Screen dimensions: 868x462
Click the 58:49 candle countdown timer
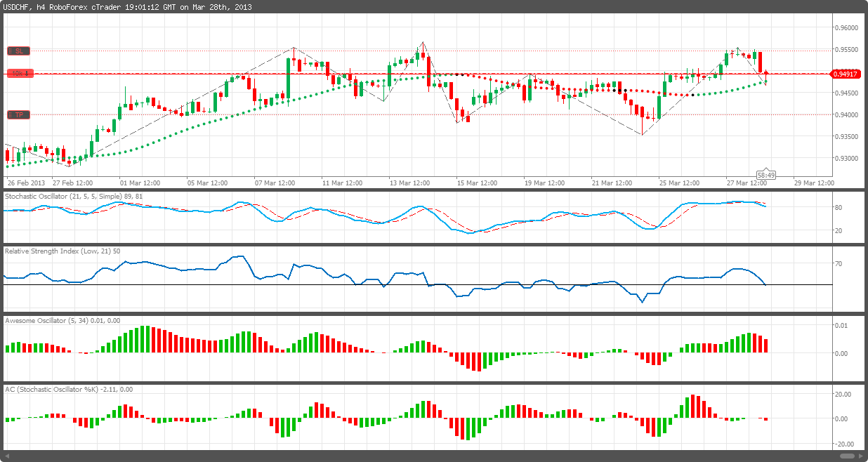click(x=766, y=174)
